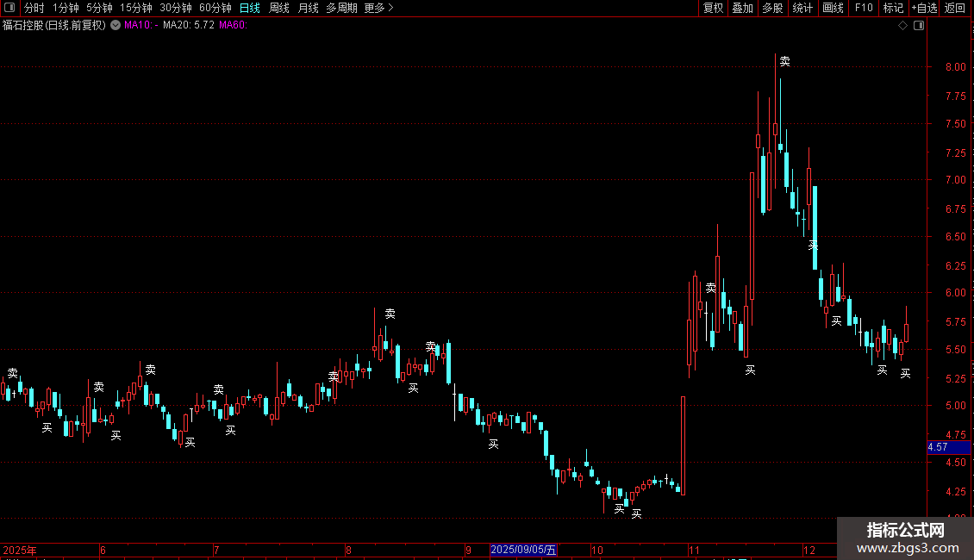
Task: Click the 6.50 price axis label
Action: (955, 237)
